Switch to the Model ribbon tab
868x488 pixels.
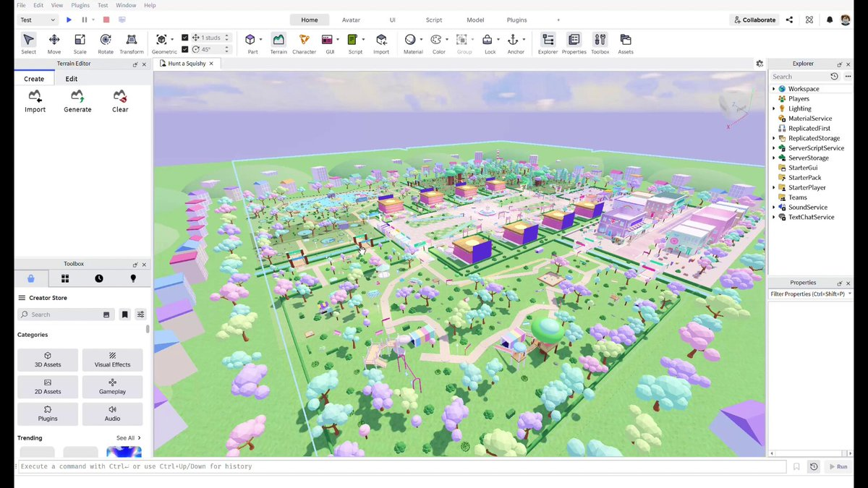click(x=475, y=20)
